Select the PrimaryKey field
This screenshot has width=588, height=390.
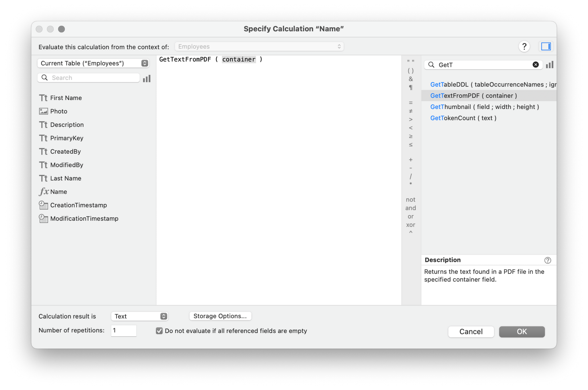61,138
